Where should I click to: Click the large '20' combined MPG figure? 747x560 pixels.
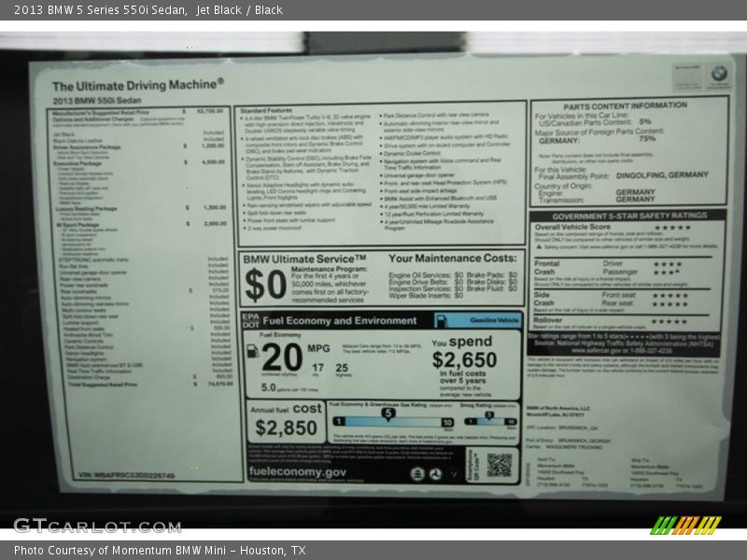coord(282,357)
